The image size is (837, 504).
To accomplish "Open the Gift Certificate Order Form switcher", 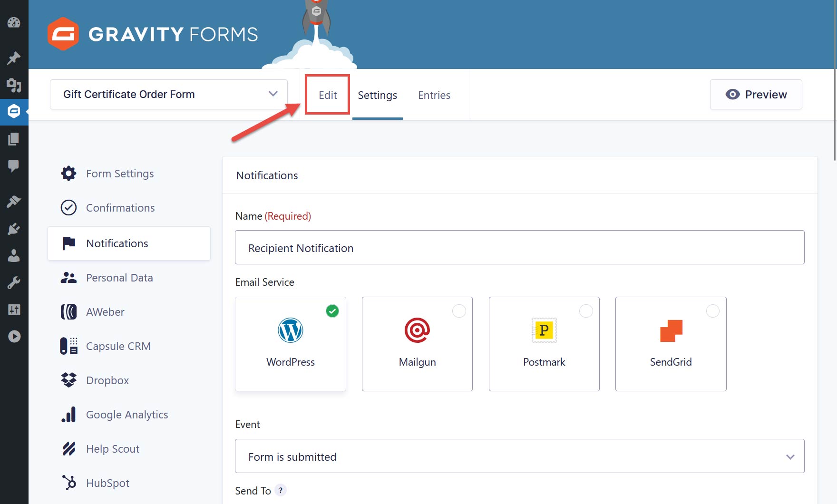I will [x=169, y=94].
